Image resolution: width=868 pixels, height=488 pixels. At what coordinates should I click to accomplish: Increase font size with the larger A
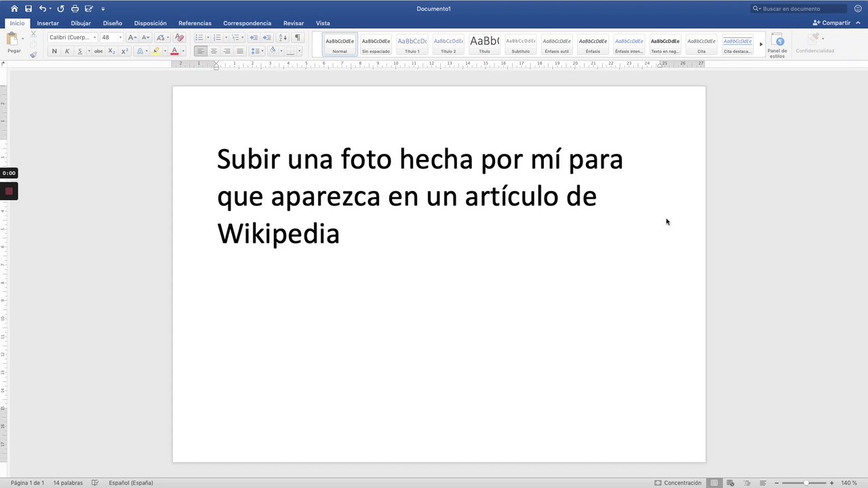[x=132, y=37]
